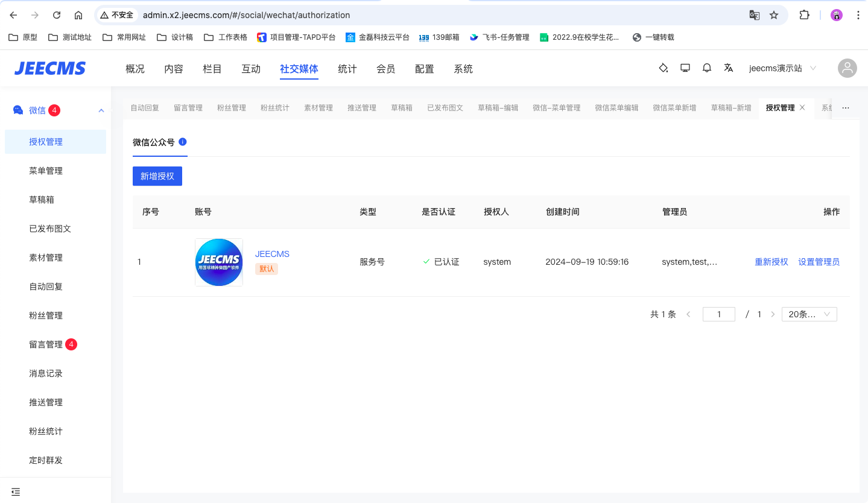Open the monitor preview icon in header
The image size is (868, 503).
coord(685,68)
